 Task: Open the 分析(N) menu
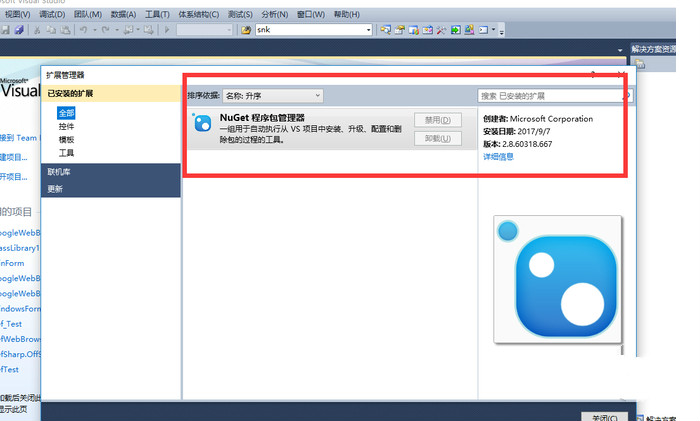point(275,14)
